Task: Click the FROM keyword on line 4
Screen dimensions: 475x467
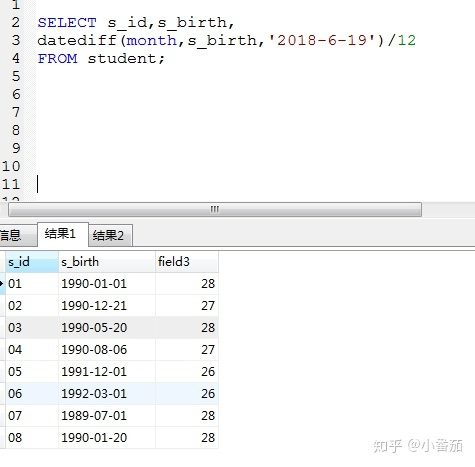Action: (57, 59)
